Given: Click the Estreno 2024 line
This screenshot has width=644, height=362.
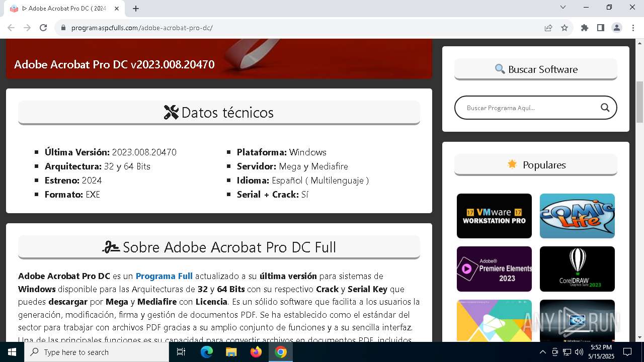Looking at the screenshot, I should click(x=73, y=180).
